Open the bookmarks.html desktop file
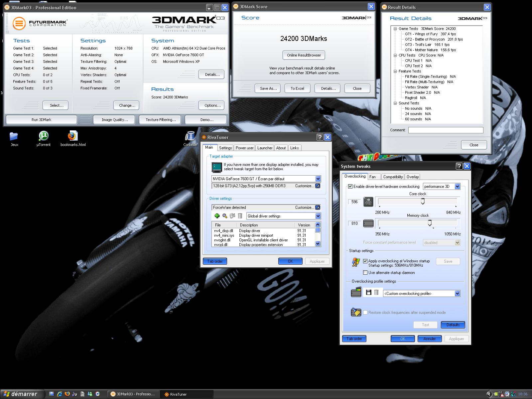 pyautogui.click(x=72, y=136)
